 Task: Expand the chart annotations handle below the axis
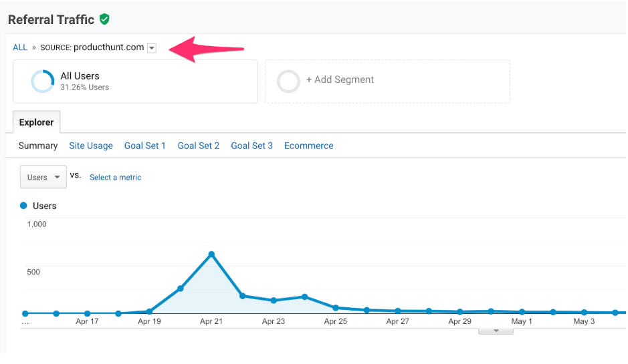496,331
